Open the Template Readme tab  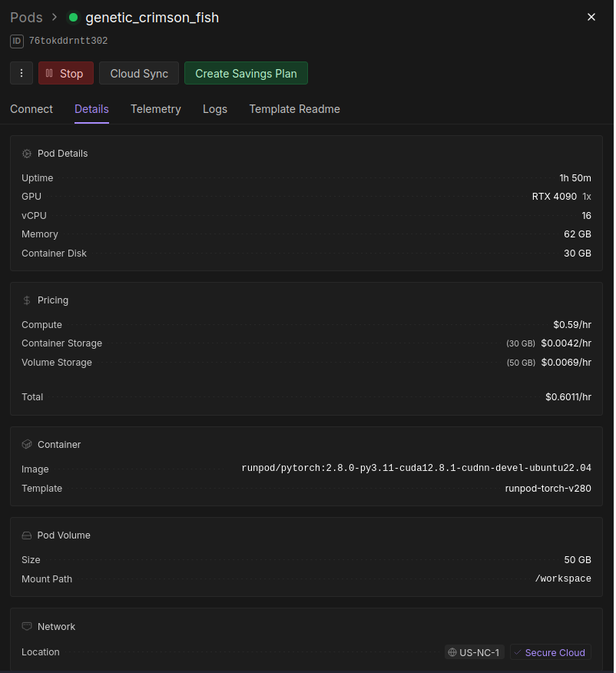(294, 109)
